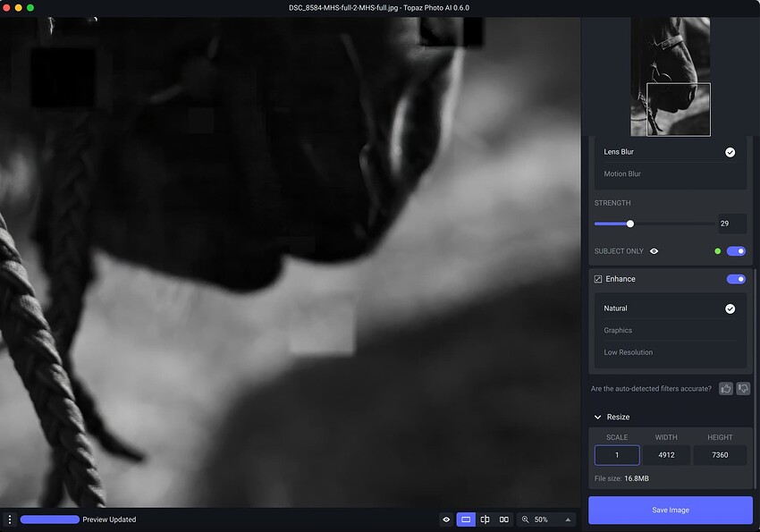Click the Save Image button

coord(671,510)
